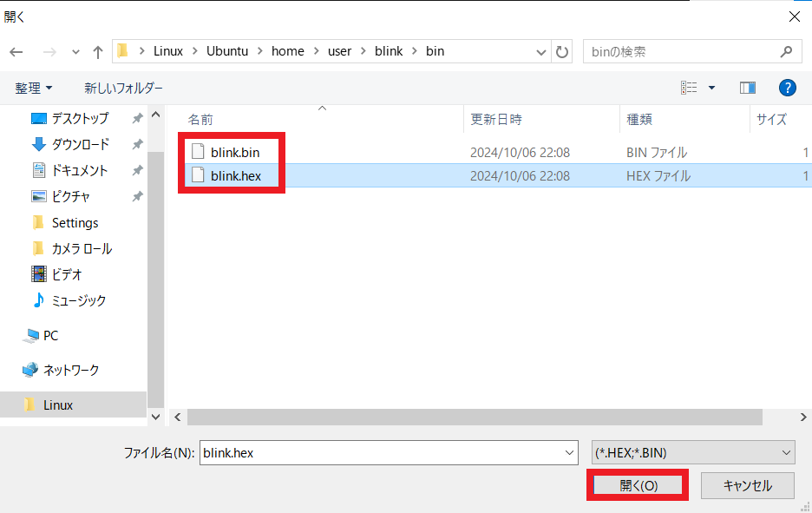Jump to blink in the address path

point(389,51)
